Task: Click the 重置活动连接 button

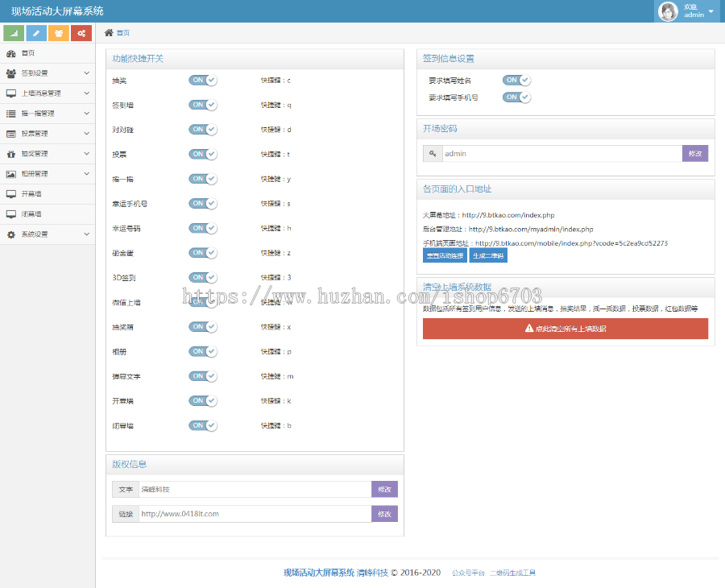Action: click(x=445, y=255)
